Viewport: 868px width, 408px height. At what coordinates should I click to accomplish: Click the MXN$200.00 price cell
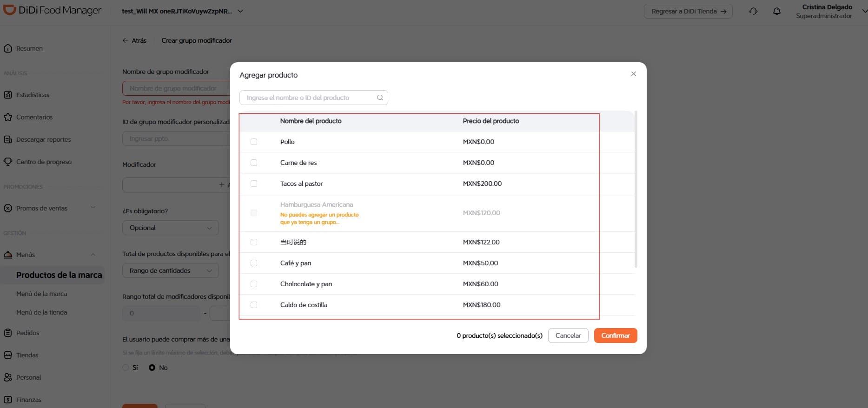click(x=483, y=184)
